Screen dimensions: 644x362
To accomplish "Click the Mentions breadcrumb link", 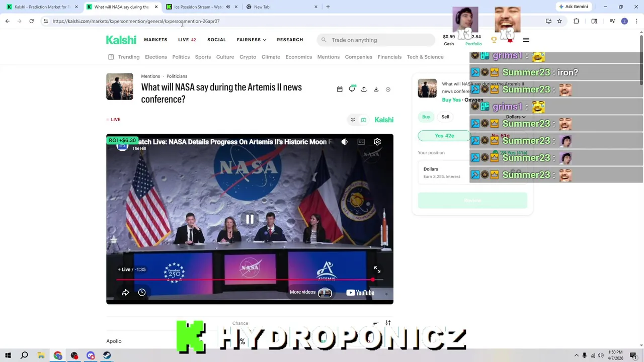I will pyautogui.click(x=150, y=76).
